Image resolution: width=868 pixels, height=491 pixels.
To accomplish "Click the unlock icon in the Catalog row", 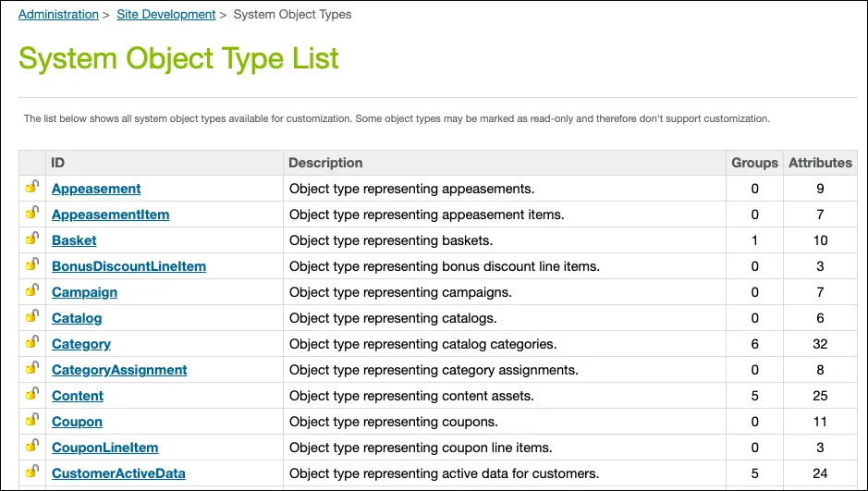I will tap(32, 316).
